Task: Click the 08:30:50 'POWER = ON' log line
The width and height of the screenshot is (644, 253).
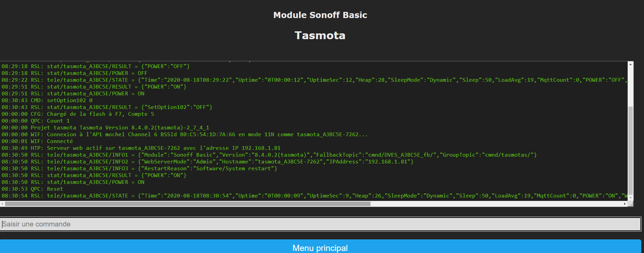Action: click(x=73, y=182)
